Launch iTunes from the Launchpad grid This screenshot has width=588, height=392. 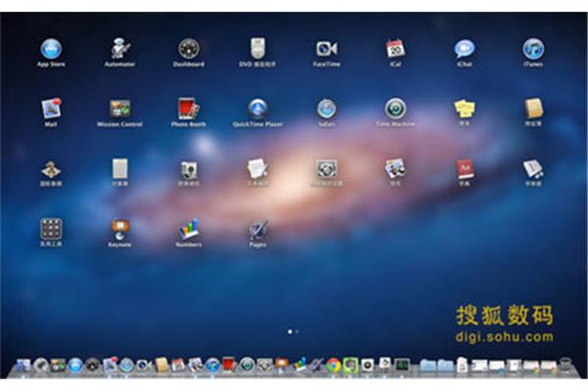[x=533, y=49]
